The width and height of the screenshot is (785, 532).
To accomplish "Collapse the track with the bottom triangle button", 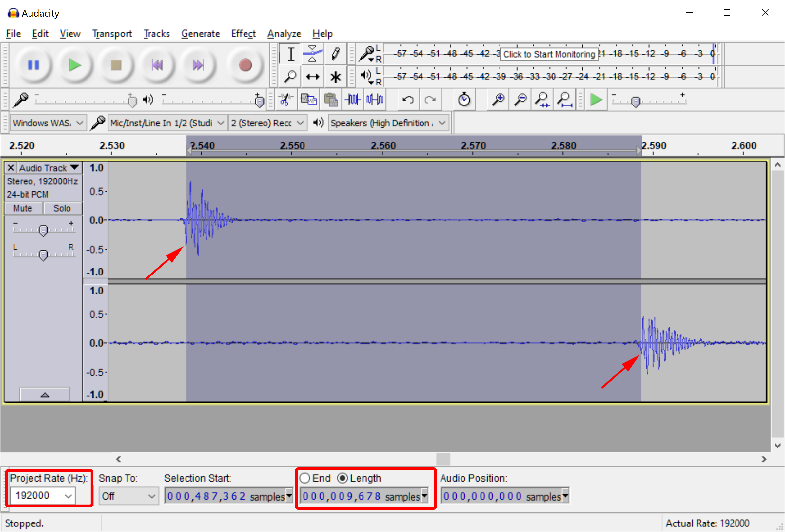I will [45, 394].
